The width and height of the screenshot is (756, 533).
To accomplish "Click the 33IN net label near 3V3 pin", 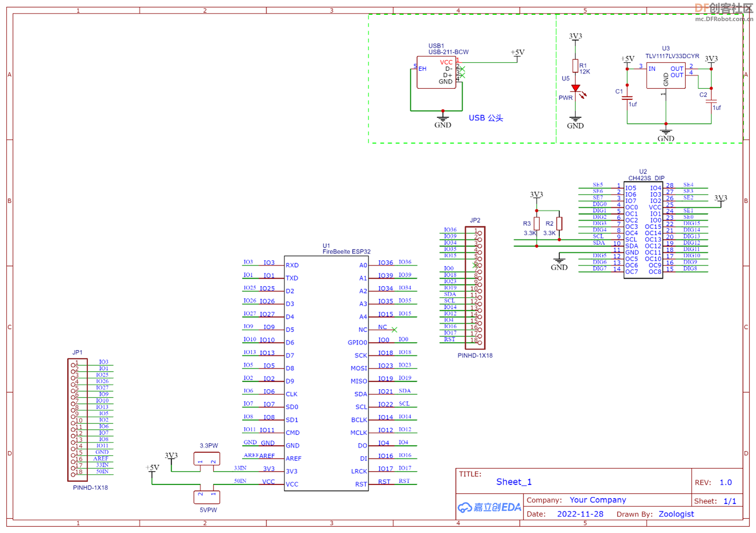I will point(240,467).
